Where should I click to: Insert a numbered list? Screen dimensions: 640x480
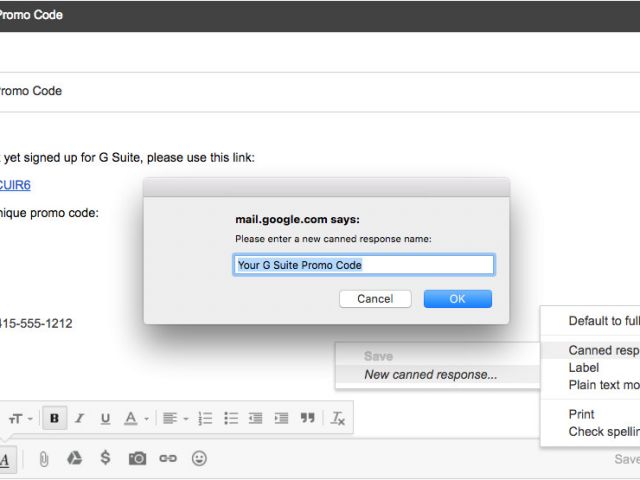205,418
